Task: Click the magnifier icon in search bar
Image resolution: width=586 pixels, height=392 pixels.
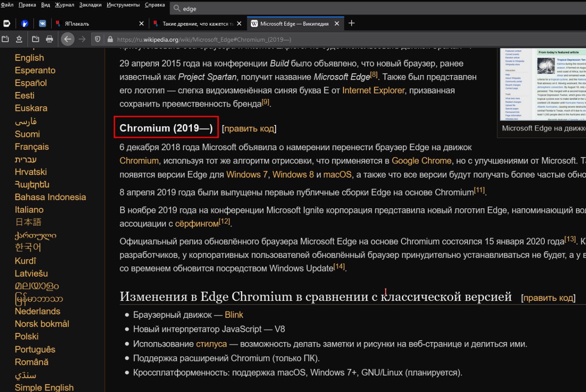Action: click(x=177, y=8)
